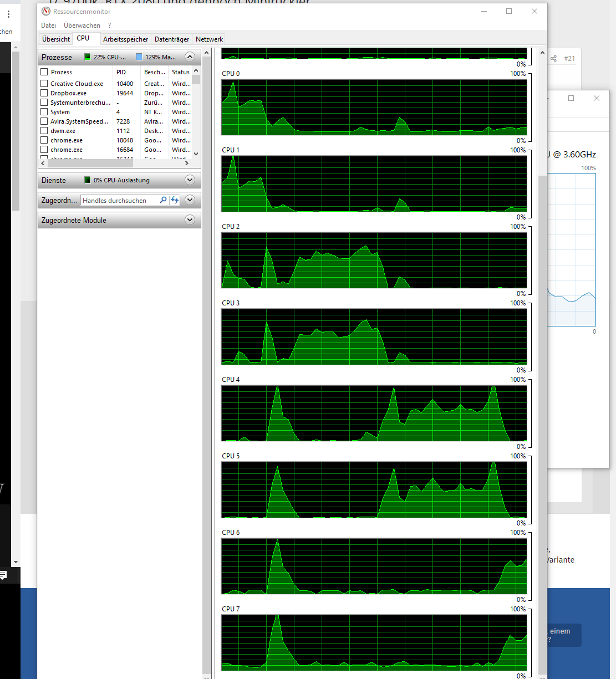Expand the Dienste section
616x679 pixels.
click(x=190, y=180)
